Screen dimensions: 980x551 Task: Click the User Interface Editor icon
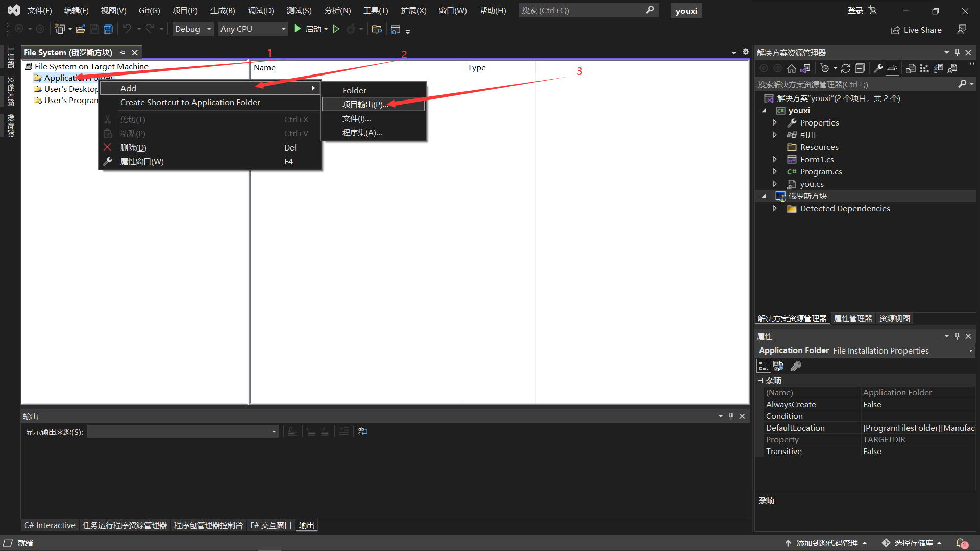(x=952, y=68)
